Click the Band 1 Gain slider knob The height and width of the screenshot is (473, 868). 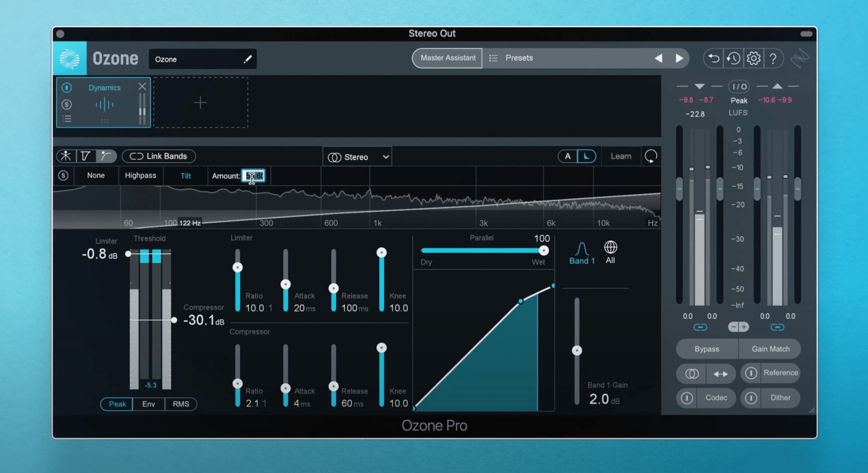click(577, 351)
